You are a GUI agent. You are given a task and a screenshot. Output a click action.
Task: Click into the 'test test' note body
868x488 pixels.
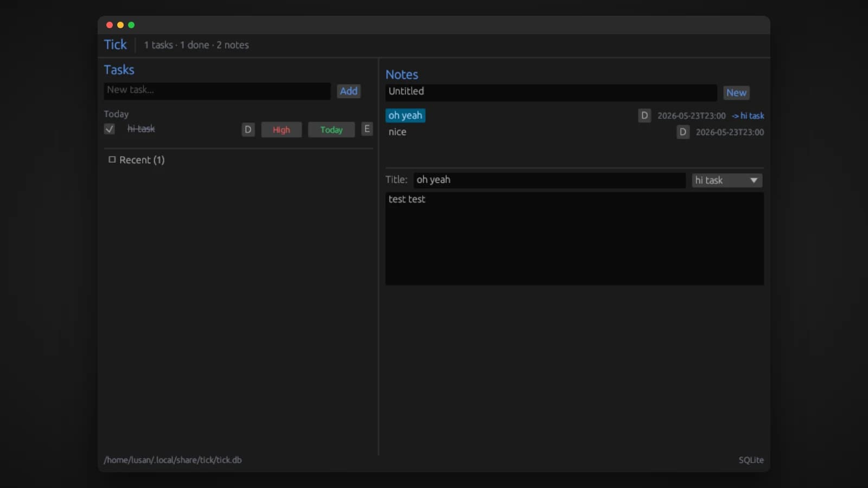[575, 239]
